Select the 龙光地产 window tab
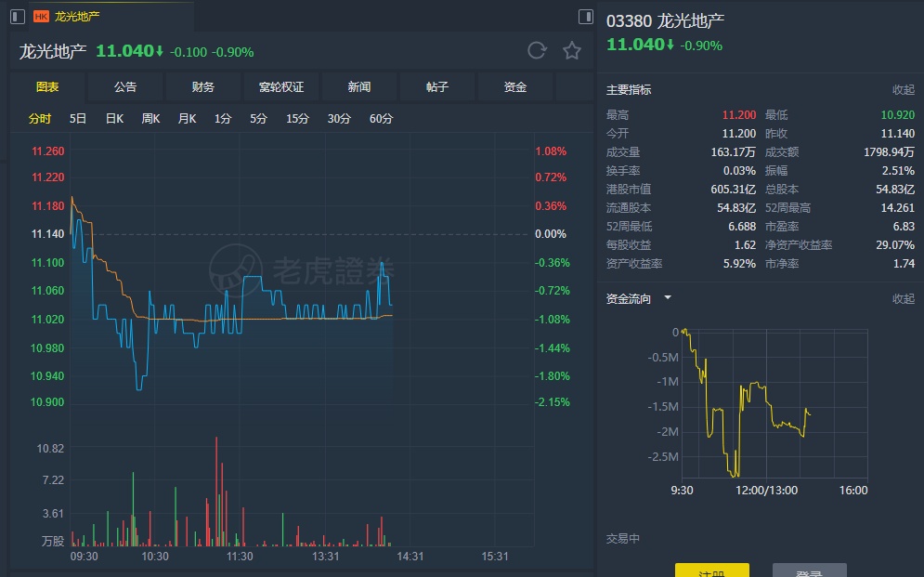This screenshot has width=924, height=577. (111, 17)
